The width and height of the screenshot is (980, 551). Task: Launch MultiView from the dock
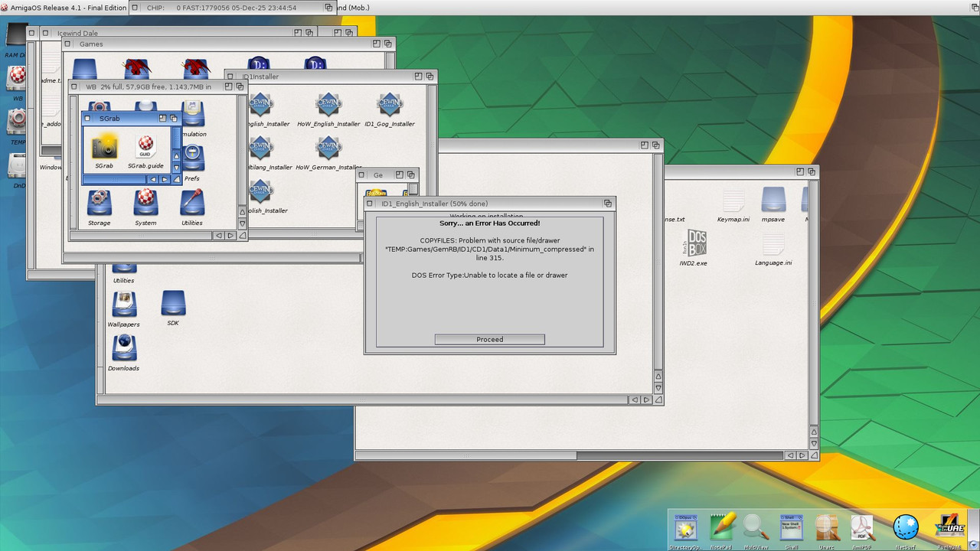(756, 528)
